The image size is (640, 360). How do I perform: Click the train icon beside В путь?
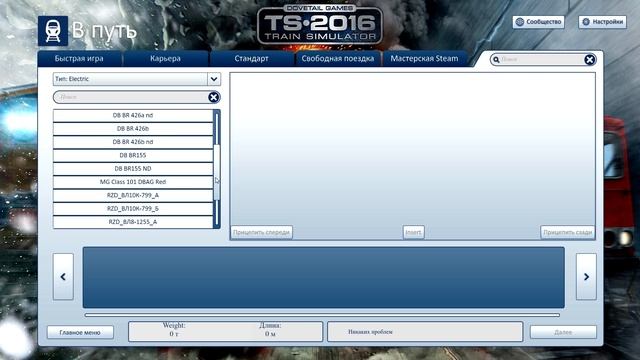coord(53,31)
